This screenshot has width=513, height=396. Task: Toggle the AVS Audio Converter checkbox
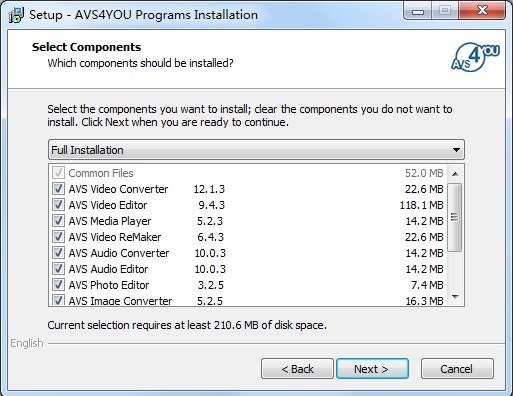(x=58, y=253)
